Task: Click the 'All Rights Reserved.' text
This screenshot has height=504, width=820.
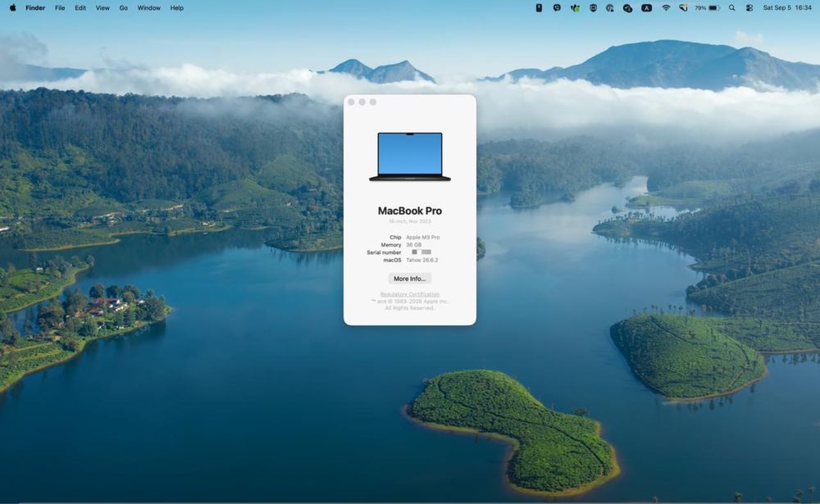Action: pyautogui.click(x=410, y=308)
